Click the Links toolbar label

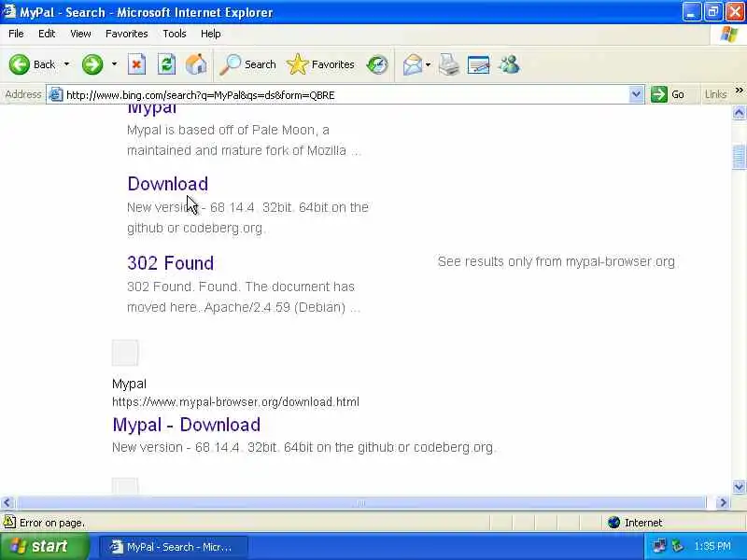click(715, 94)
